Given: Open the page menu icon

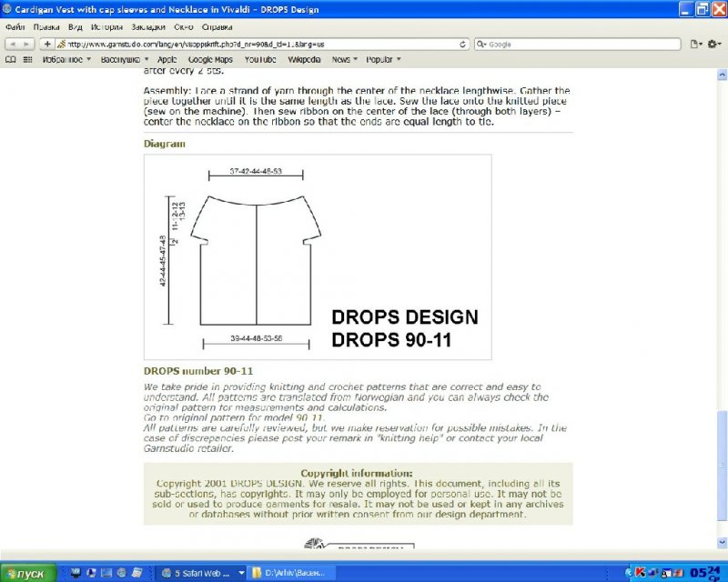Looking at the screenshot, I should (696, 44).
